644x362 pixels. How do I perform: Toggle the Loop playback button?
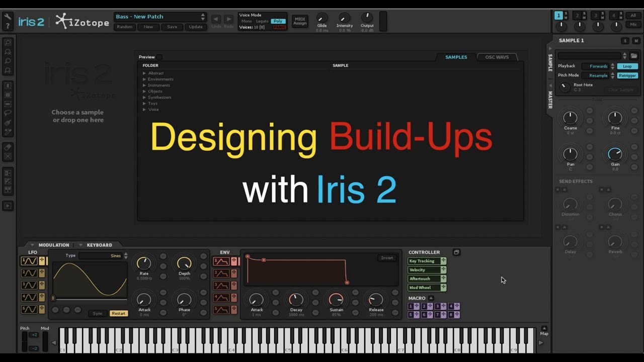(x=627, y=66)
